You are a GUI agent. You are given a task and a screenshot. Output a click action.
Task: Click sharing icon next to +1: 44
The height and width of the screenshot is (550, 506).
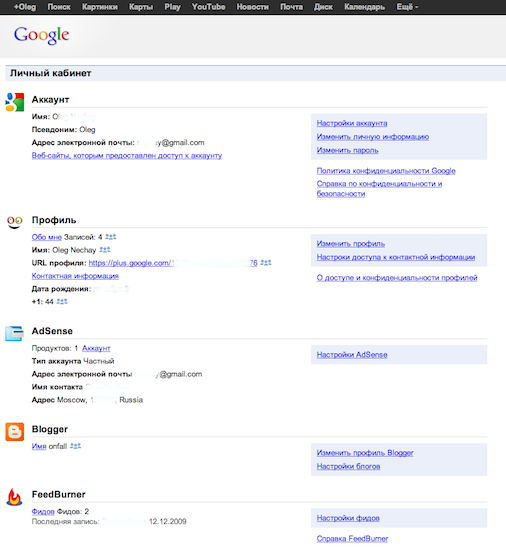tap(62, 301)
